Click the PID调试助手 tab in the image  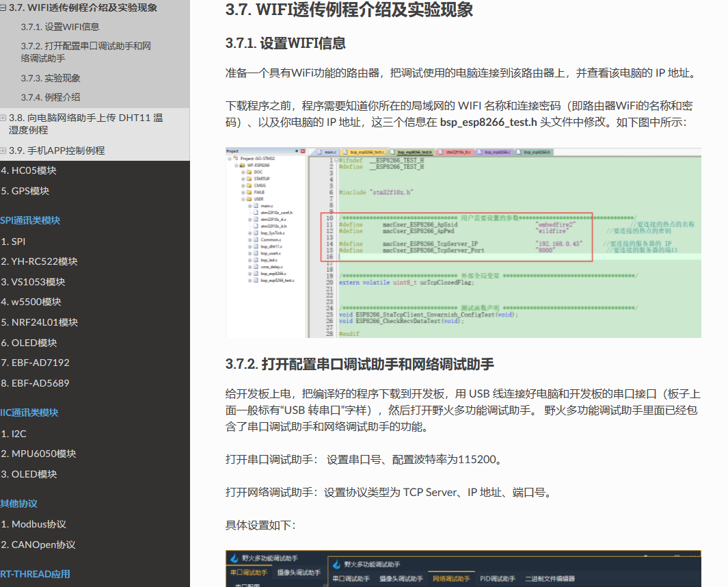pos(498,579)
